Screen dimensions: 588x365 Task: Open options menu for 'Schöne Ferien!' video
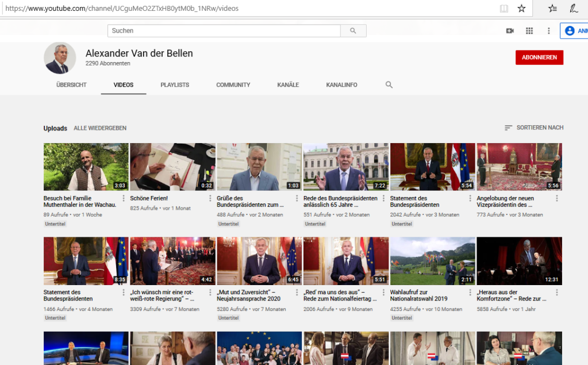(210, 198)
